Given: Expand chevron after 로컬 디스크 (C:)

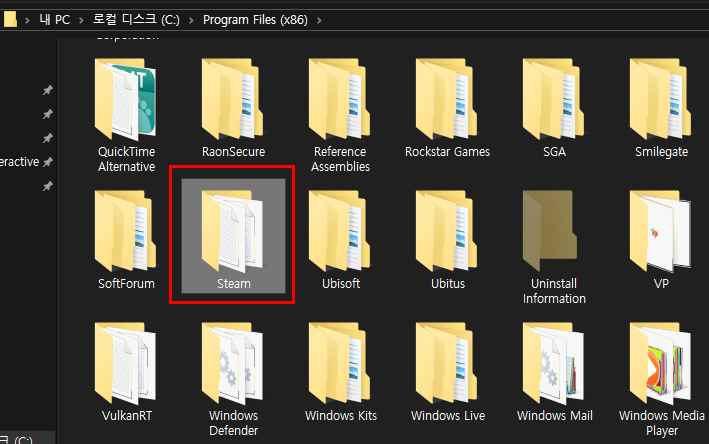Looking at the screenshot, I should (191, 20).
